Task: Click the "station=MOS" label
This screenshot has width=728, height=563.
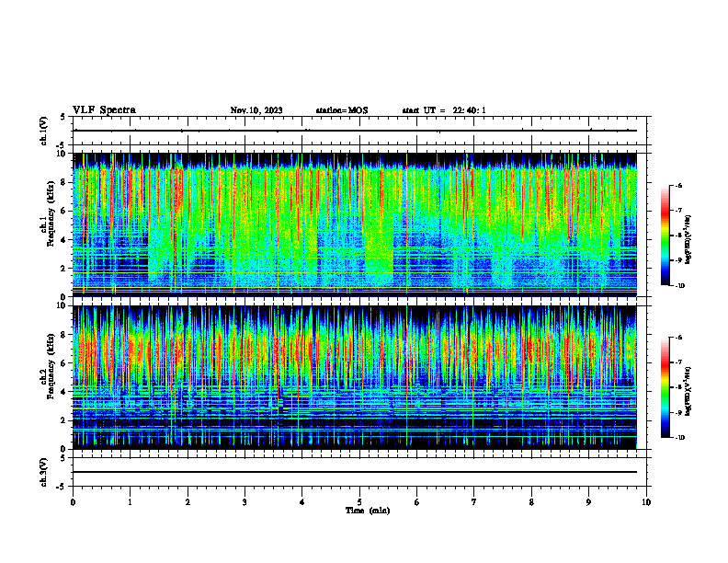Action: pyautogui.click(x=342, y=110)
